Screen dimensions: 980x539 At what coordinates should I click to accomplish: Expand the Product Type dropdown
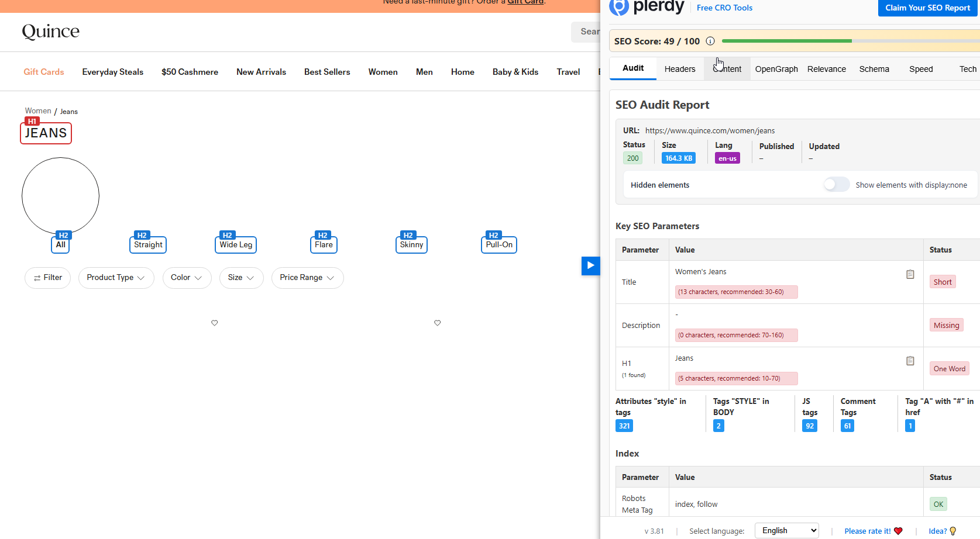(116, 278)
